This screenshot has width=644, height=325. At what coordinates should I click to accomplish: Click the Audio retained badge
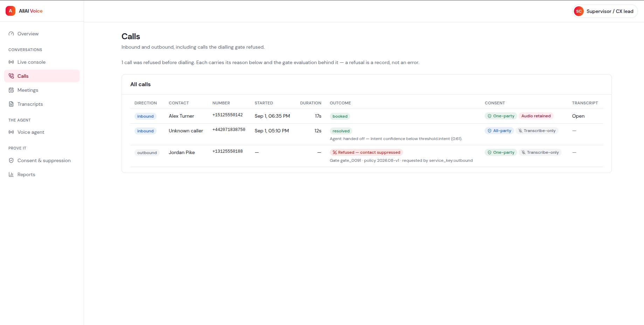[536, 116]
